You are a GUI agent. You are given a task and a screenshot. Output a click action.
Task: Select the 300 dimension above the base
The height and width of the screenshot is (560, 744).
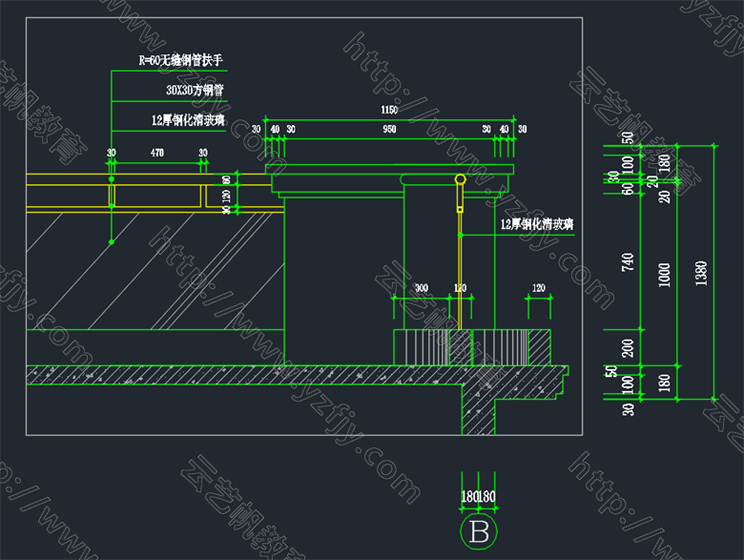coord(422,288)
